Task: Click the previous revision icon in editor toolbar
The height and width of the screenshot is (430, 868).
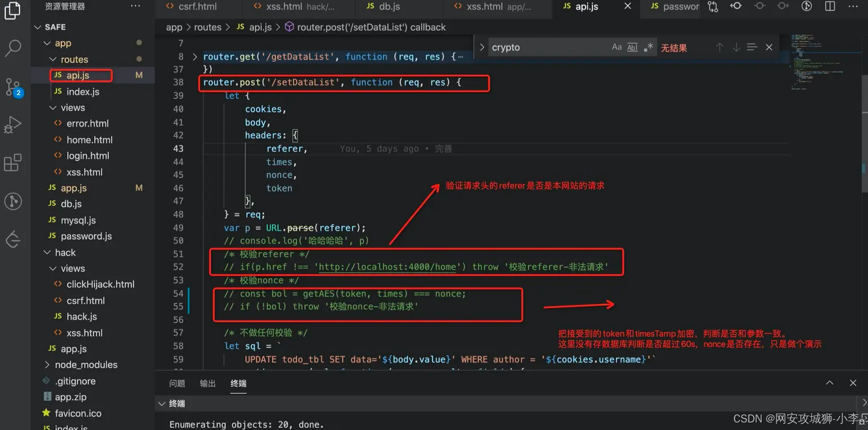Action: tap(759, 6)
